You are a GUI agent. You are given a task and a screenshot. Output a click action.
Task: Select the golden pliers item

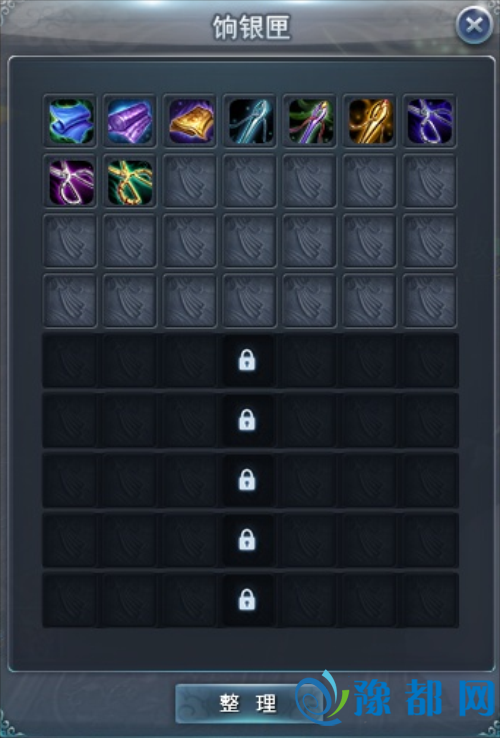pos(370,121)
